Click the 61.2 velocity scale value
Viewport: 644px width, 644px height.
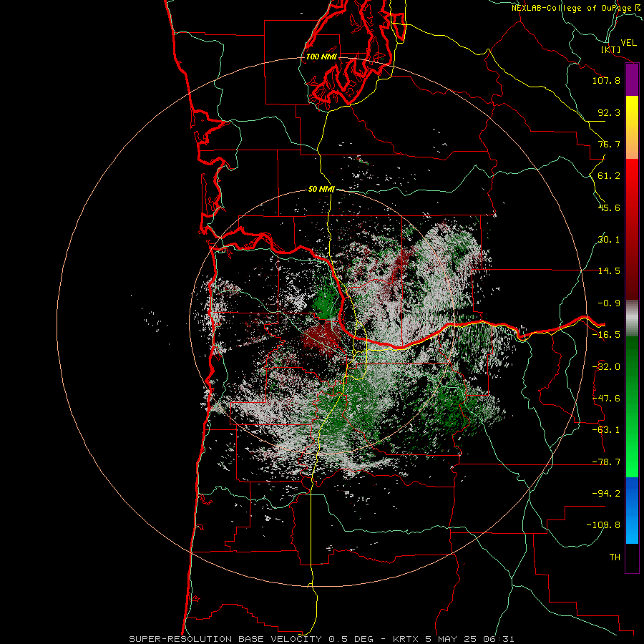click(x=609, y=176)
